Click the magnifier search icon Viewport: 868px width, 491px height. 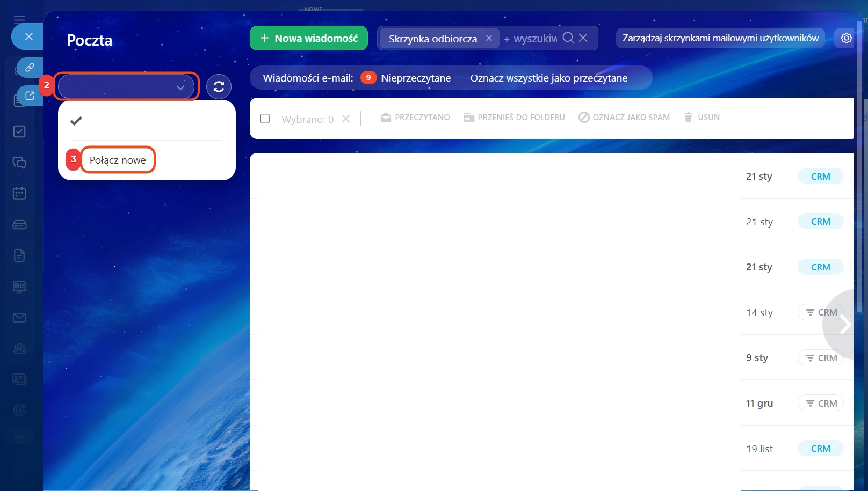[568, 38]
